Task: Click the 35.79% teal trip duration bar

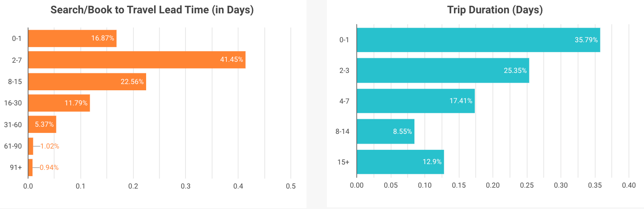Action: [478, 40]
